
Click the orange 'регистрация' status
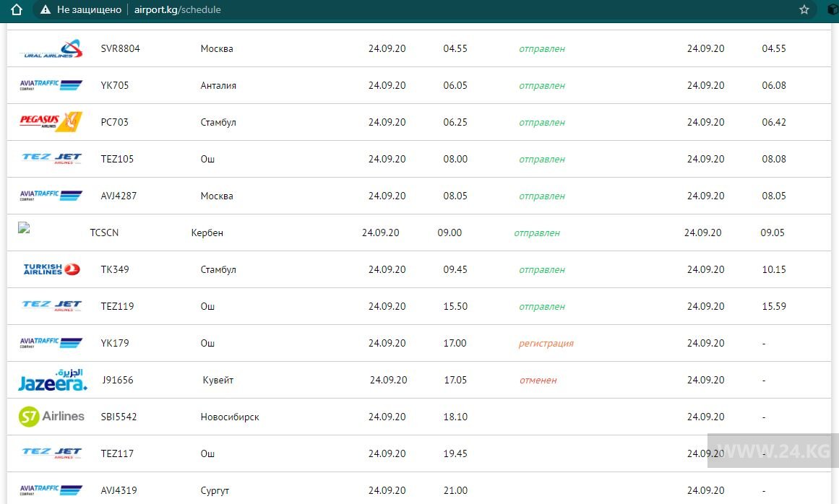pyautogui.click(x=546, y=344)
